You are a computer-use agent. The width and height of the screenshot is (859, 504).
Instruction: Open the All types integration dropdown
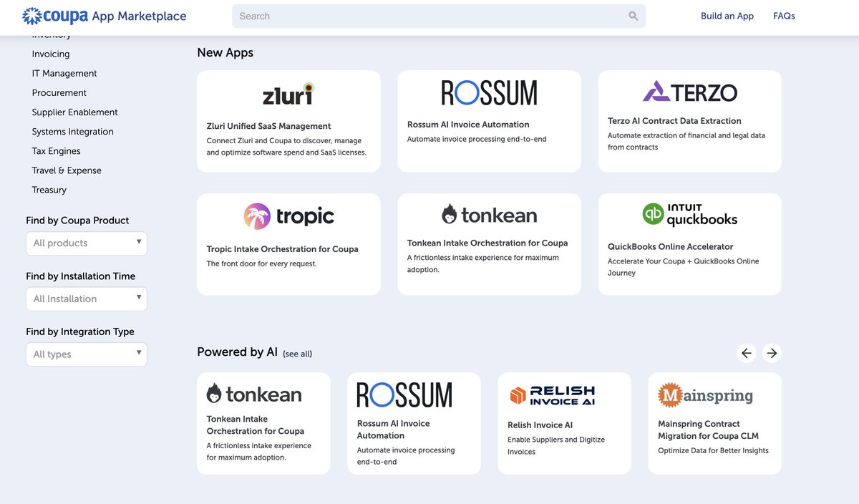click(86, 354)
